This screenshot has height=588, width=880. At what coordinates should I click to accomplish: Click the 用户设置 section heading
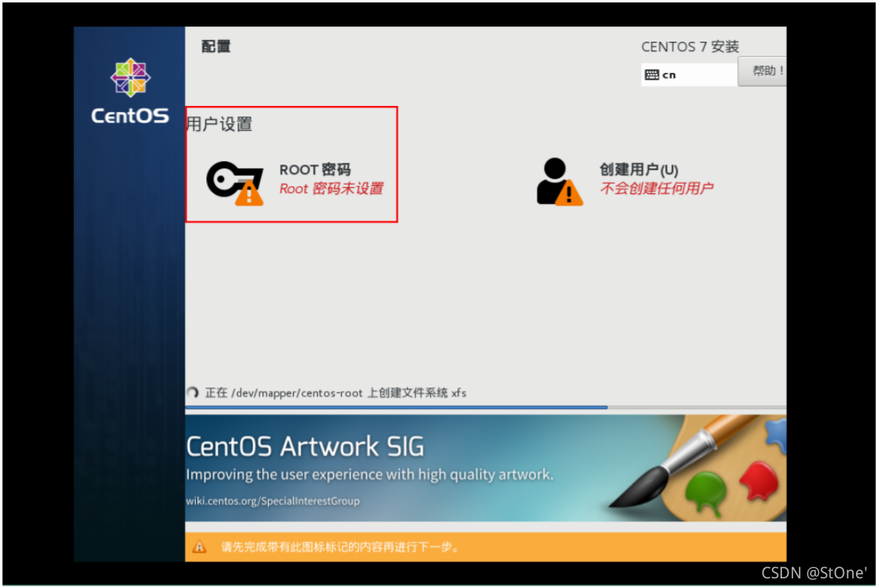(x=220, y=124)
